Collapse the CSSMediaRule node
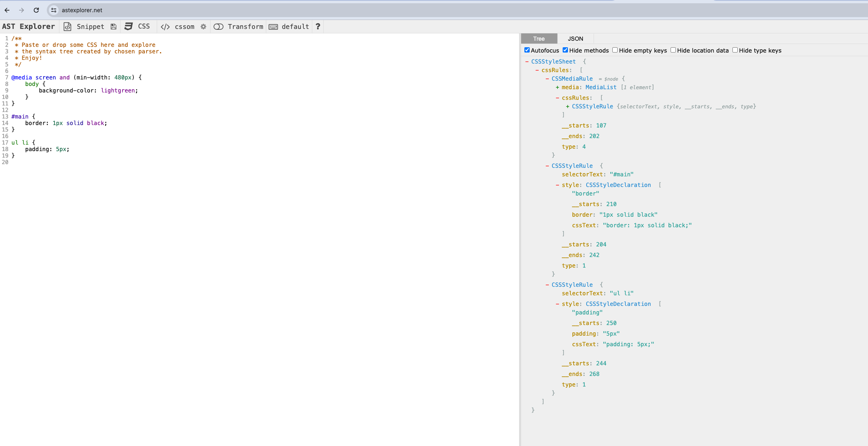The height and width of the screenshot is (446, 868). (x=547, y=79)
